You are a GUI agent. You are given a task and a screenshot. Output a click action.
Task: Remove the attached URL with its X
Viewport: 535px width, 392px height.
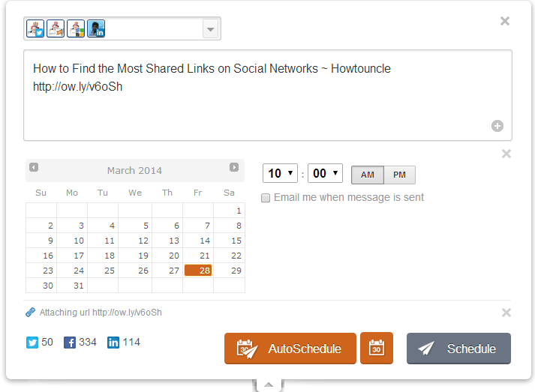tap(506, 313)
